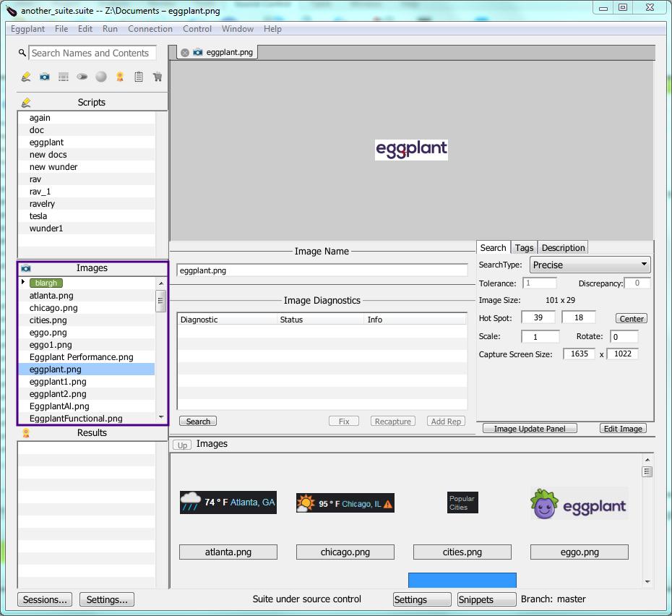Open the Connection menu
672x616 pixels.
click(x=150, y=29)
